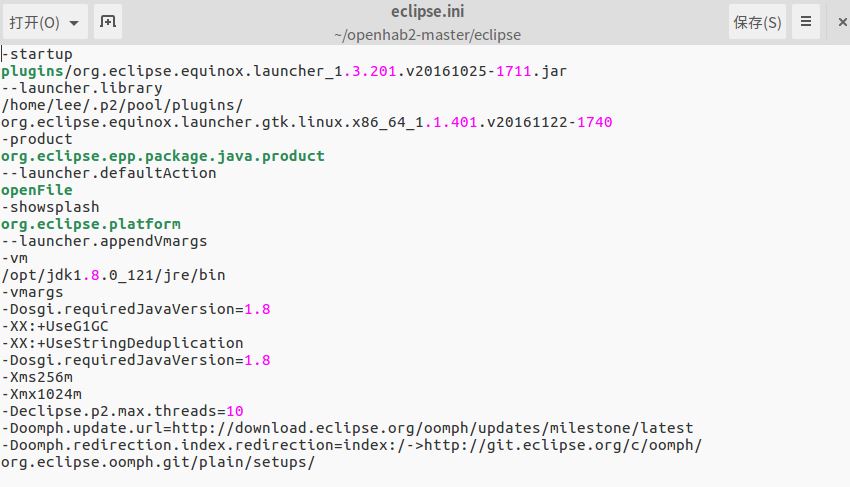Click the -XX:+UseStringDeduplication line
Viewport: 850px width, 487px height.
tap(123, 343)
